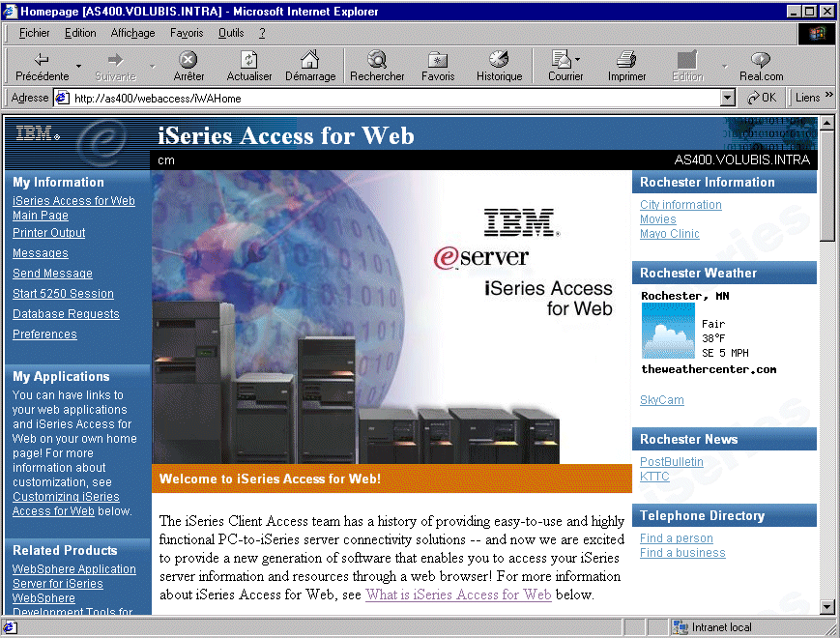Open the ? help menu

point(262,33)
